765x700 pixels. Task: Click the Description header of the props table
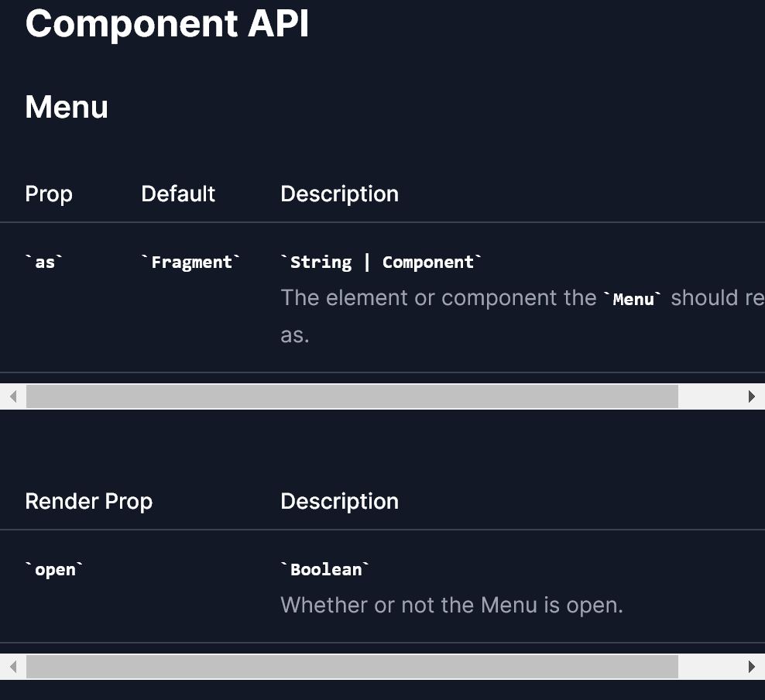339,194
